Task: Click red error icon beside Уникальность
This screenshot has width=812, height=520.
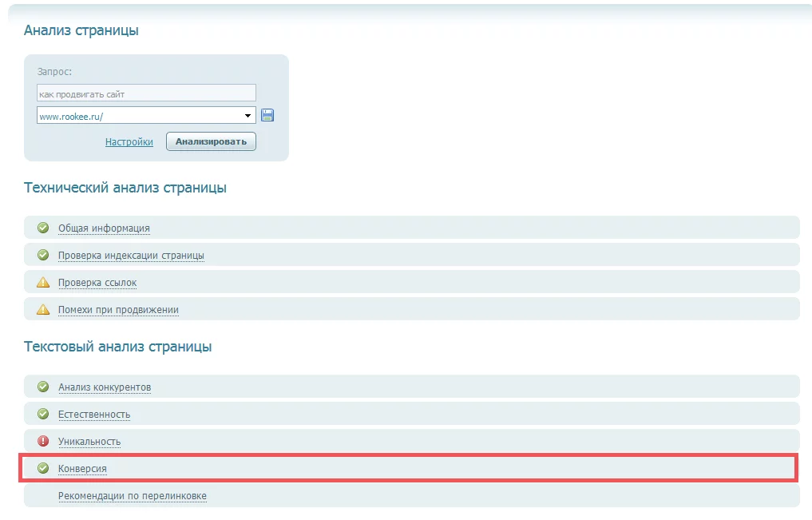Action: click(43, 441)
